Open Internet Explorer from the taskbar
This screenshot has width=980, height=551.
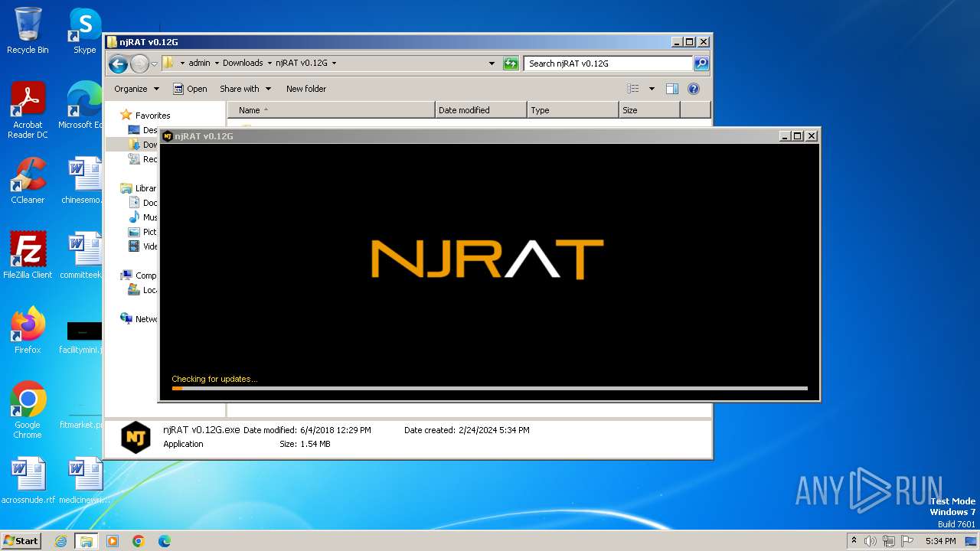tap(60, 541)
